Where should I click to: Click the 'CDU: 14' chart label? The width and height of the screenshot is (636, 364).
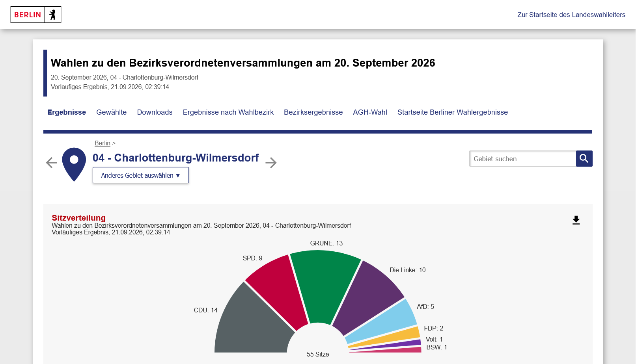(206, 310)
